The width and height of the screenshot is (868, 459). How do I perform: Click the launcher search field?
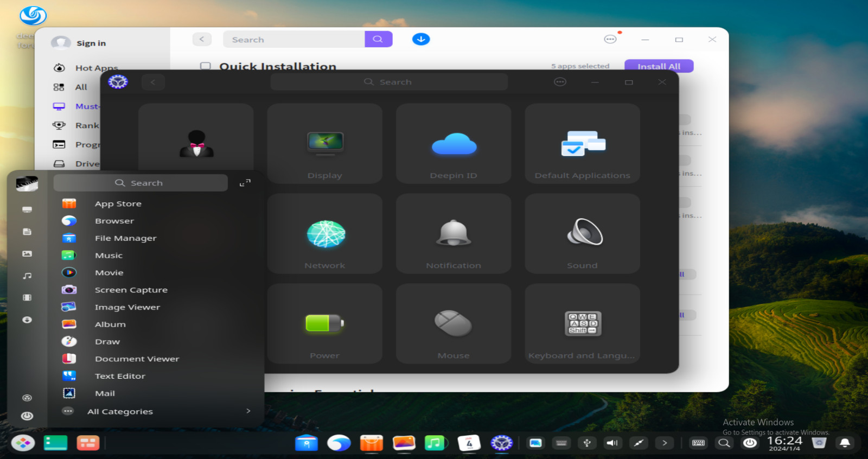tap(141, 183)
